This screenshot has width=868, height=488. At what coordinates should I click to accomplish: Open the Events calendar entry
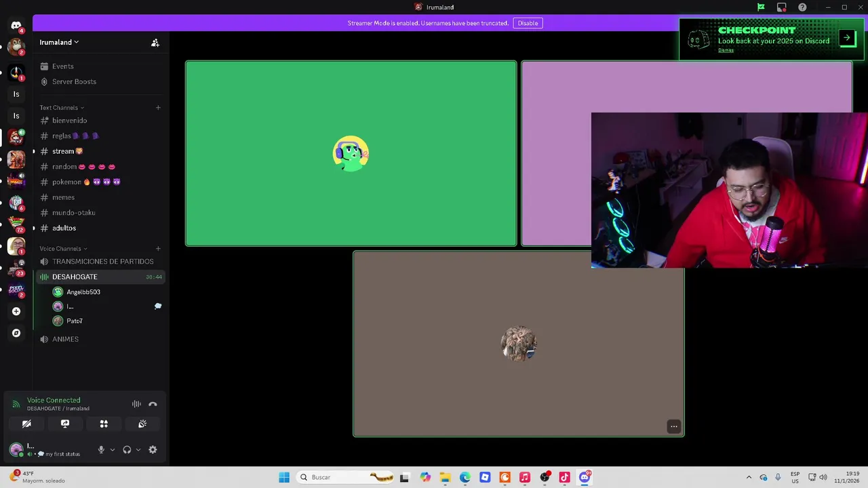coord(101,66)
